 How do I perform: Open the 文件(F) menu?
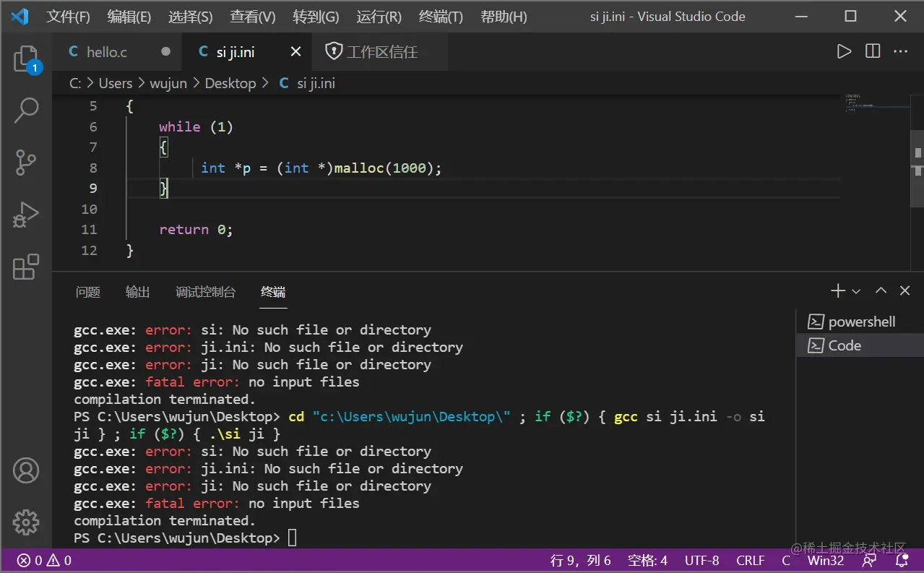tap(68, 17)
